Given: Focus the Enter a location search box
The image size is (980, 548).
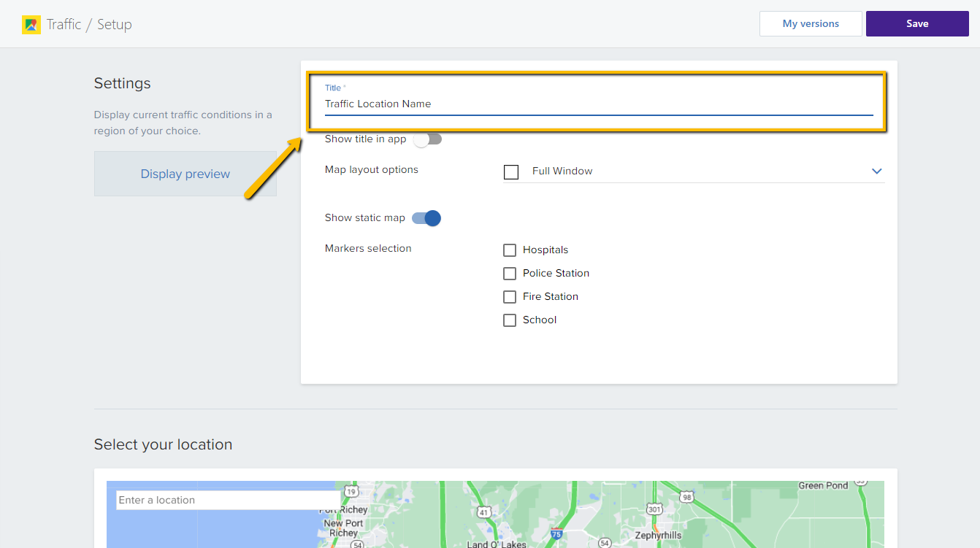Looking at the screenshot, I should [228, 501].
